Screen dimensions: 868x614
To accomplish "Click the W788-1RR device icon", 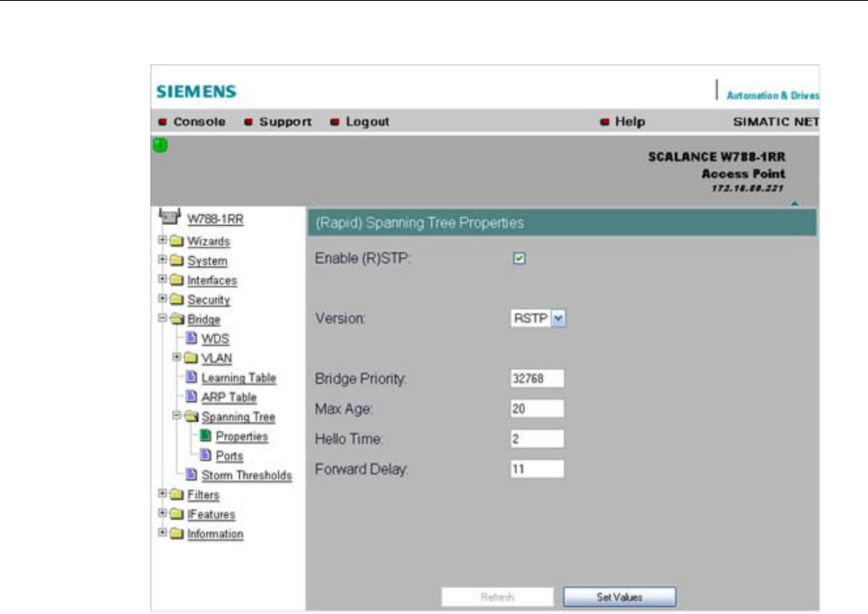I will 169,215.
